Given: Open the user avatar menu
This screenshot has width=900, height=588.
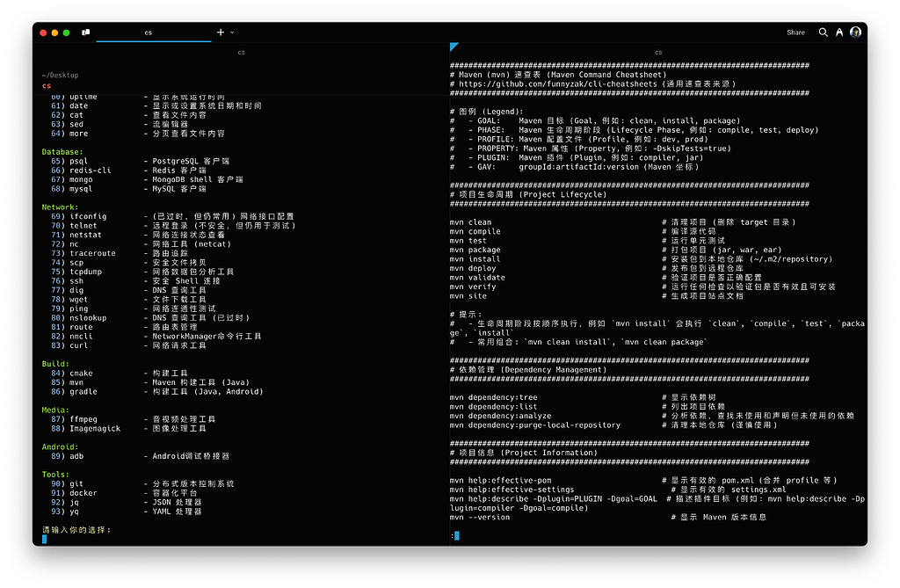Looking at the screenshot, I should pos(855,33).
